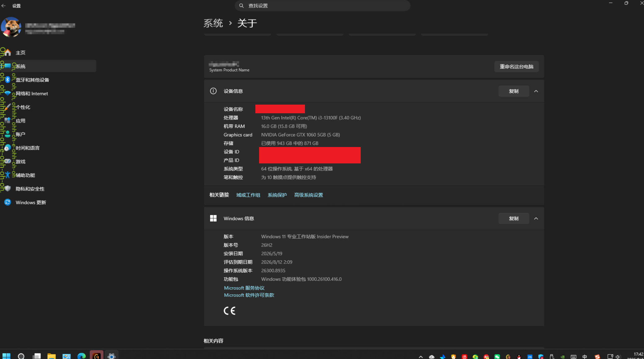Open Windows 更新 in the sidebar
Screen dimensions: 644x359
(x=48, y=202)
